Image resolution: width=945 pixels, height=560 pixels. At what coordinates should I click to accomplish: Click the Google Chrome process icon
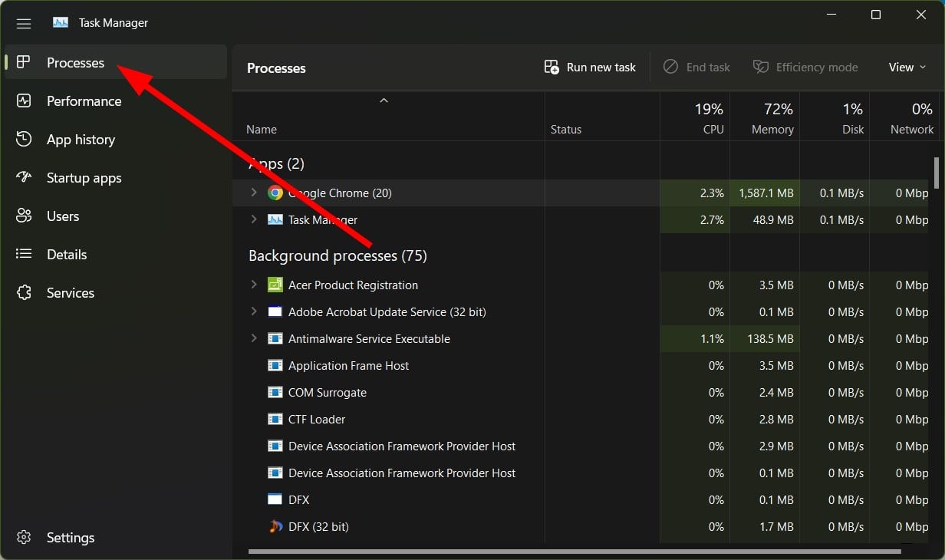(275, 193)
